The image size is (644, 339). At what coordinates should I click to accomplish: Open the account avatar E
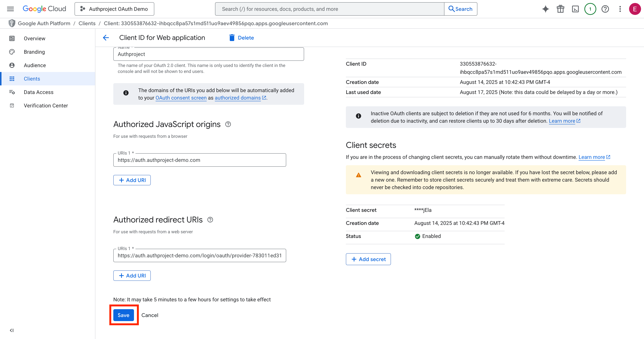pyautogui.click(x=635, y=9)
